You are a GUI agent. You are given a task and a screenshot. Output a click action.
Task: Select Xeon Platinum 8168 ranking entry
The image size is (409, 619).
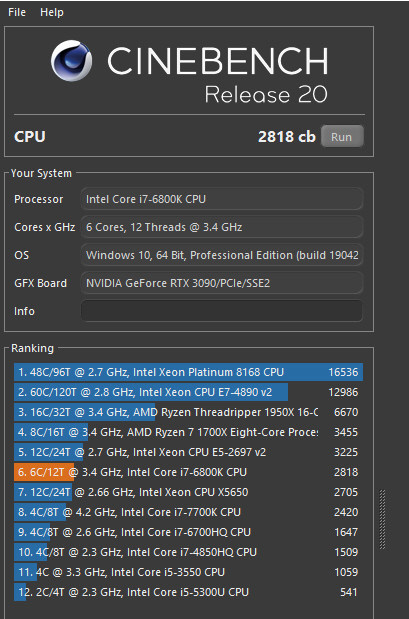pyautogui.click(x=188, y=372)
